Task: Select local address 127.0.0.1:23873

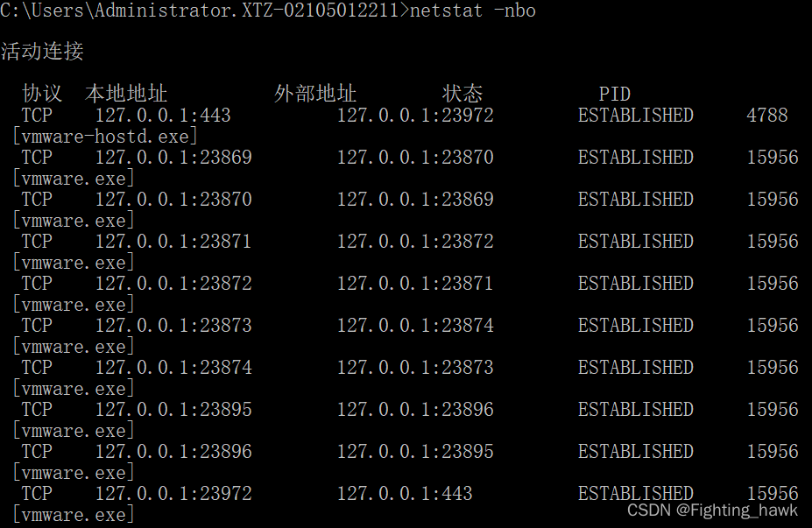Action: (173, 325)
